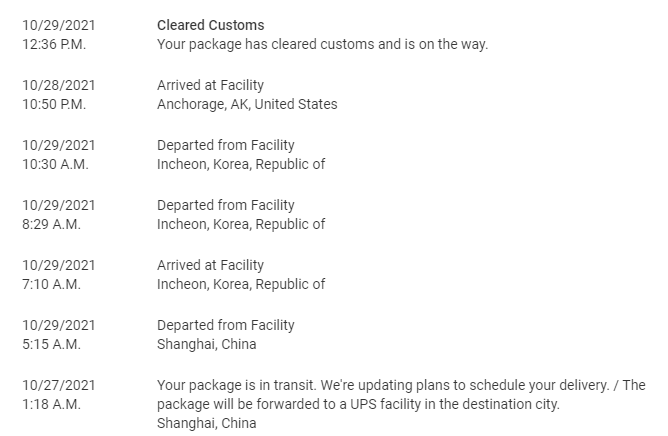The width and height of the screenshot is (668, 436).
Task: Click the 10/27/2021 date entry
Action: click(x=58, y=385)
